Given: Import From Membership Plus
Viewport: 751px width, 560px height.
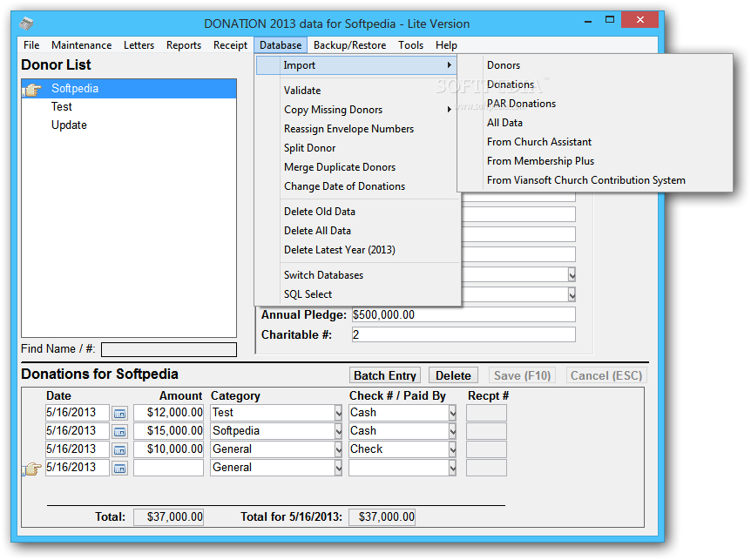Looking at the screenshot, I should coord(595,161).
